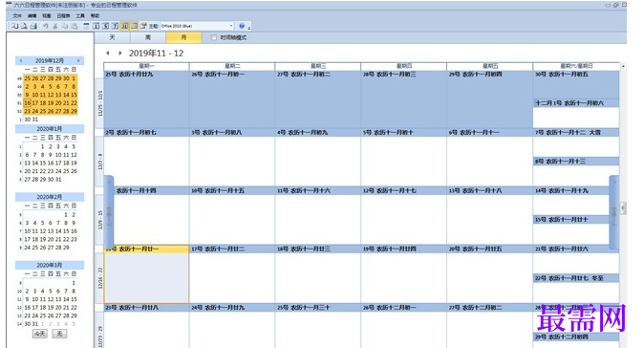This screenshot has width=644, height=348.
Task: Open the 编辑 menu
Action: 32,15
